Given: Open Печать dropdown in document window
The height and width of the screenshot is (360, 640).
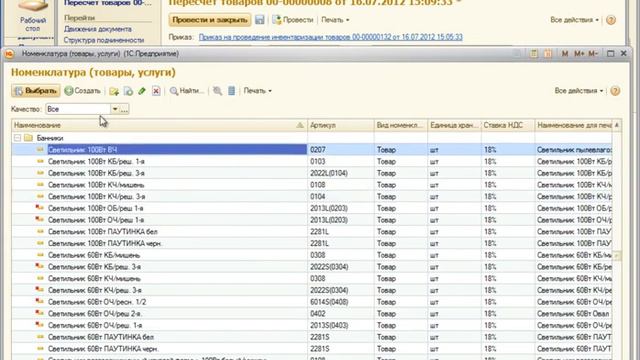Looking at the screenshot, I should [335, 20].
